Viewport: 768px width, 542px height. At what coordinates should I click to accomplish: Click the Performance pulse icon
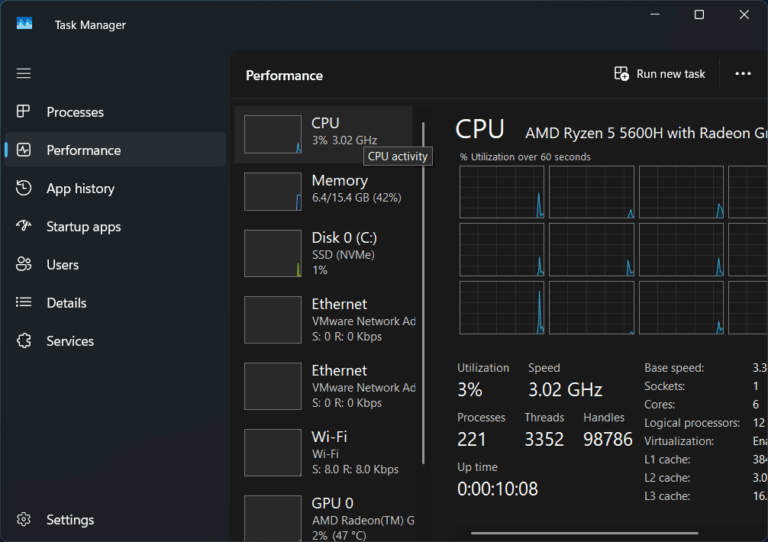(x=24, y=150)
